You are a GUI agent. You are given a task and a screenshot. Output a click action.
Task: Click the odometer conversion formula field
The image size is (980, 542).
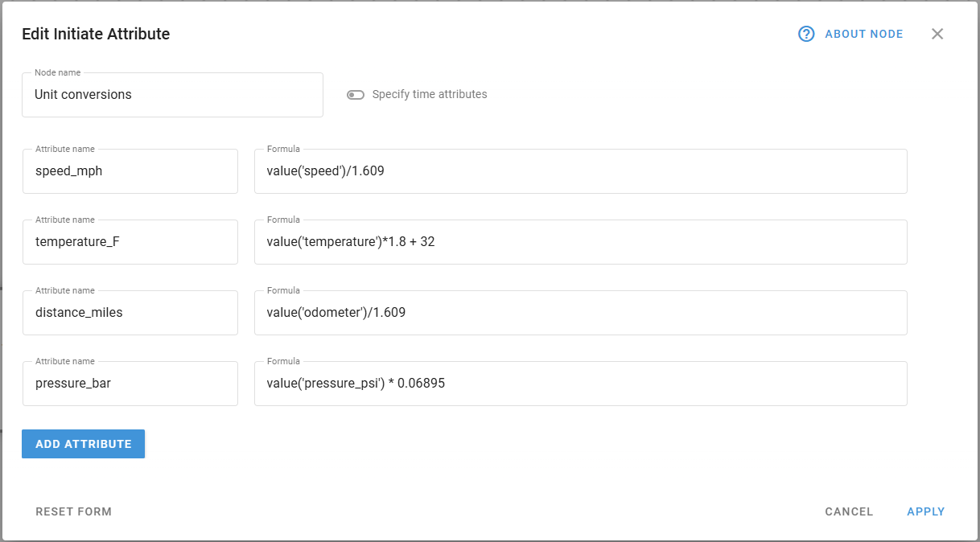click(x=580, y=312)
